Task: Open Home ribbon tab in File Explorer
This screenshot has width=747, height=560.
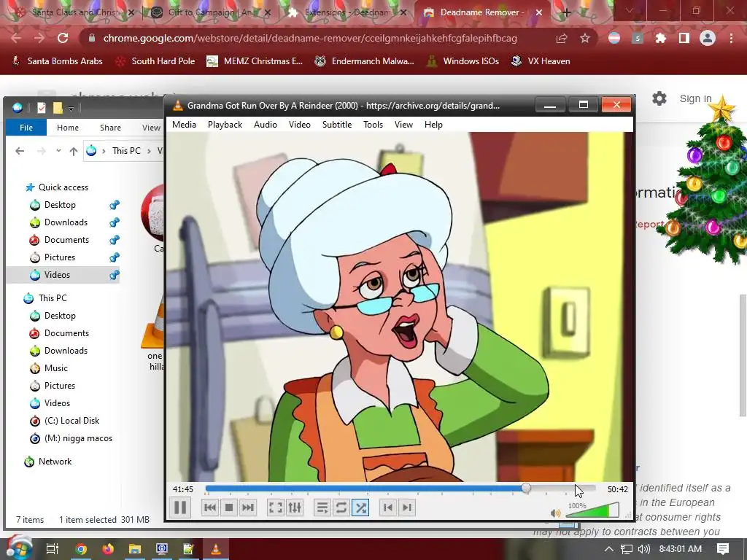Action: pyautogui.click(x=68, y=128)
